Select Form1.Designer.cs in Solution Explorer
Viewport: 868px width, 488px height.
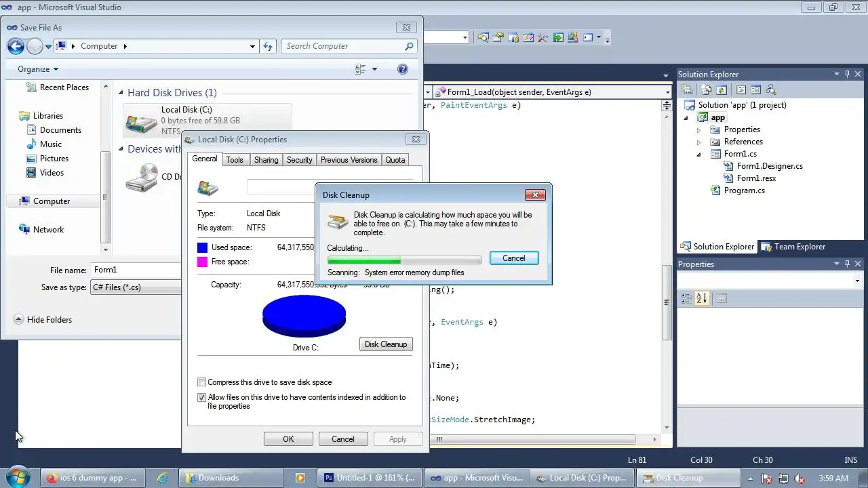[x=770, y=166]
